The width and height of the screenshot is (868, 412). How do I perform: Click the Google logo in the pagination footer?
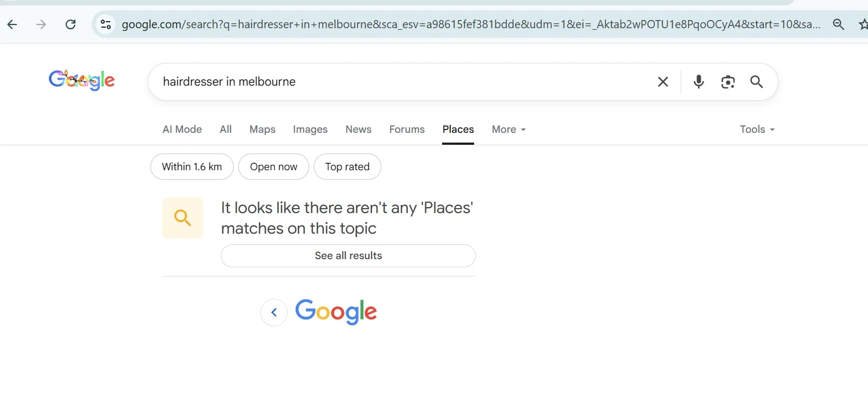click(336, 312)
